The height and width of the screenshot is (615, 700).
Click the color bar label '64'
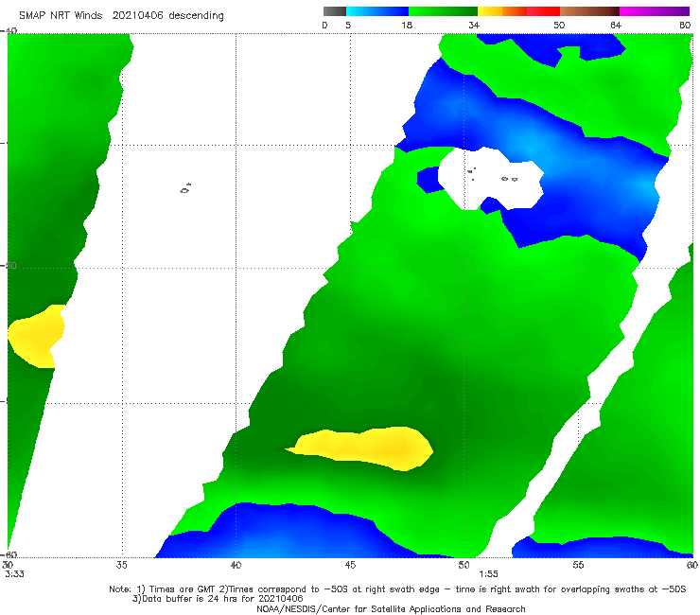616,25
